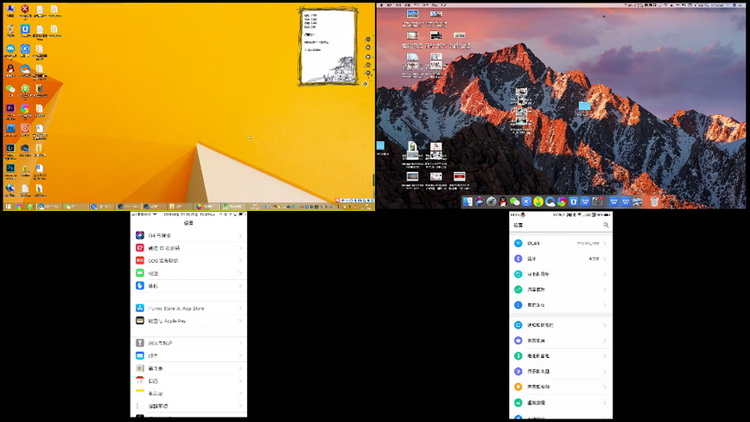Open WeChat in the macOS dock

pyautogui.click(x=515, y=201)
